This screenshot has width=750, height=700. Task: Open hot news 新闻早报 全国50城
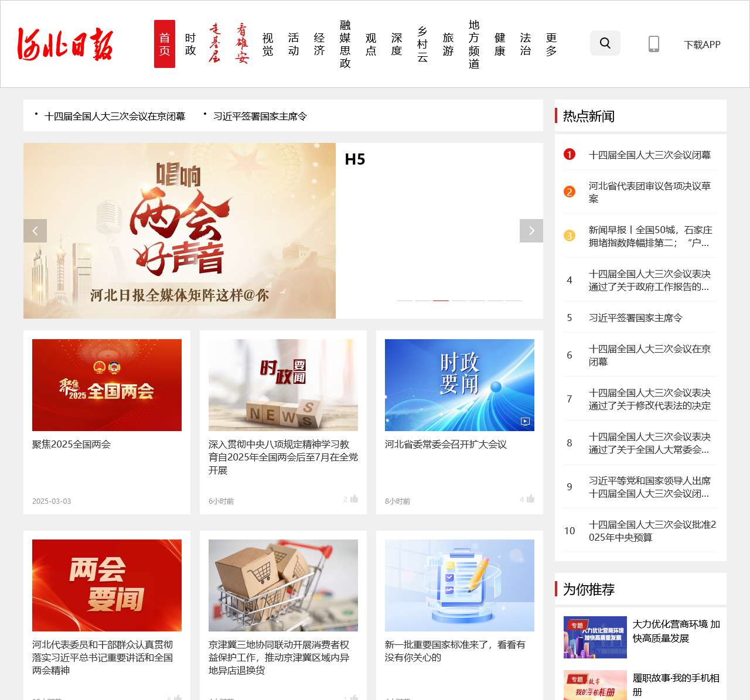650,236
